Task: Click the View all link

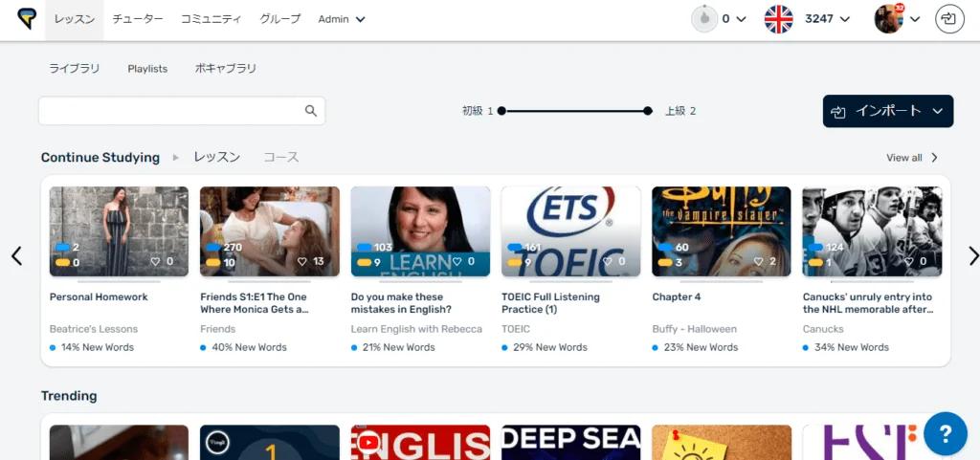Action: click(912, 158)
